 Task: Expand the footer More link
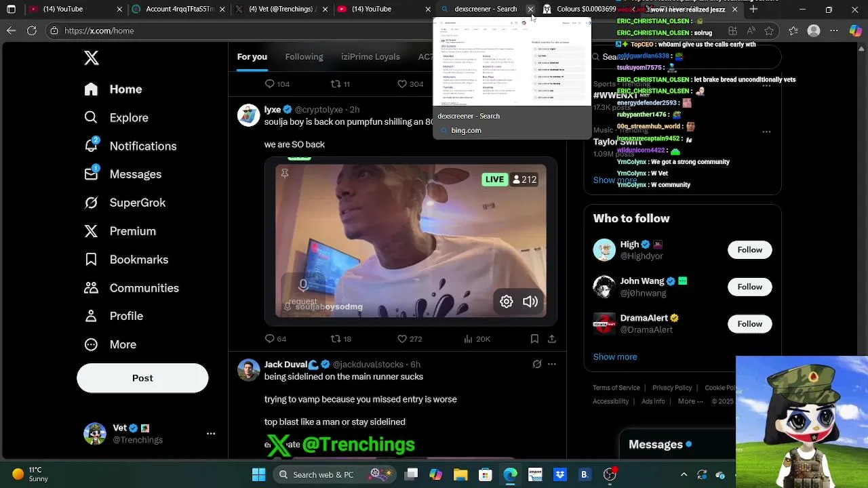pyautogui.click(x=690, y=401)
